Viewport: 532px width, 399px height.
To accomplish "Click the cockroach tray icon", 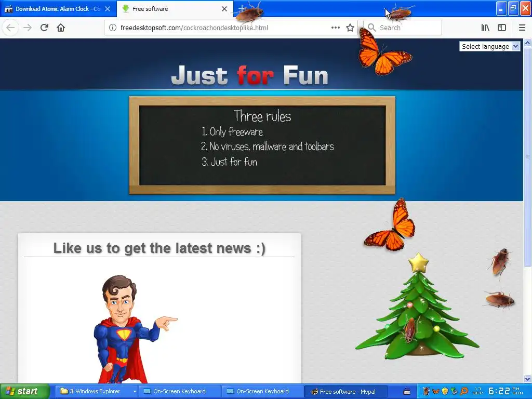I will tap(426, 391).
